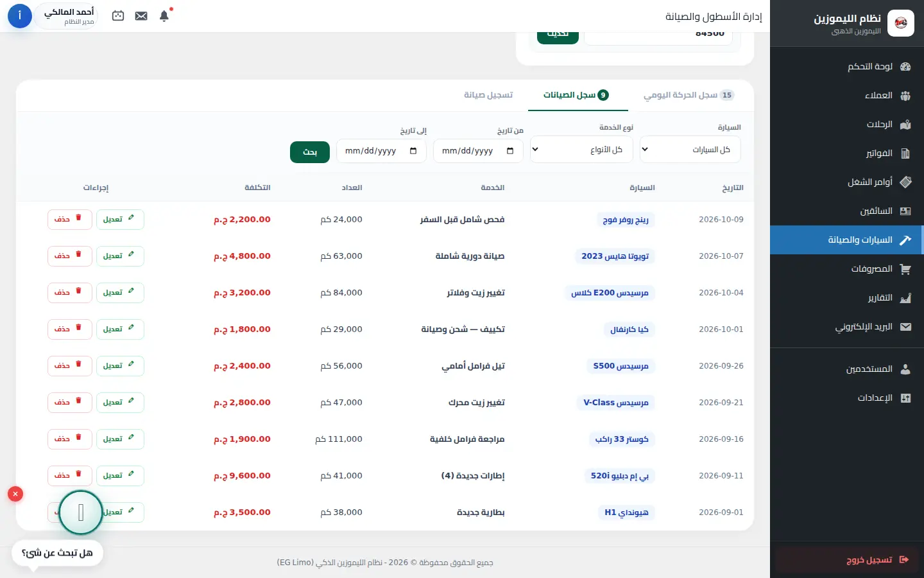Viewport: 924px width, 578px height.
Task: Click the 'هل تبحث عن شئ؟' chat prompt
Action: pyautogui.click(x=57, y=553)
